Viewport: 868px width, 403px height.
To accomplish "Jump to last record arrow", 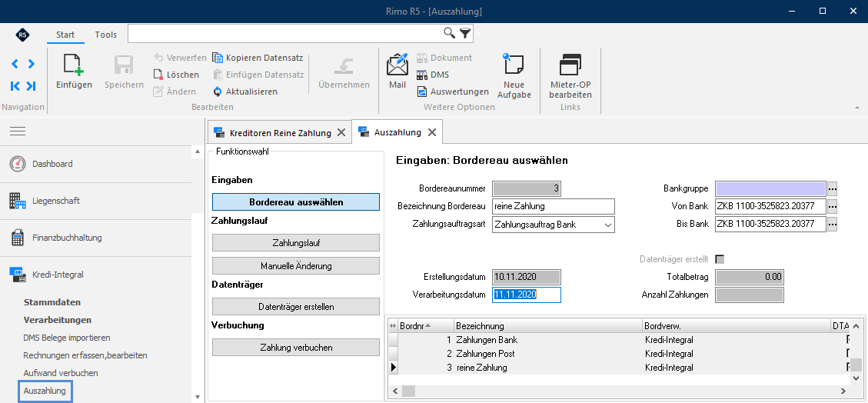I will [31, 86].
